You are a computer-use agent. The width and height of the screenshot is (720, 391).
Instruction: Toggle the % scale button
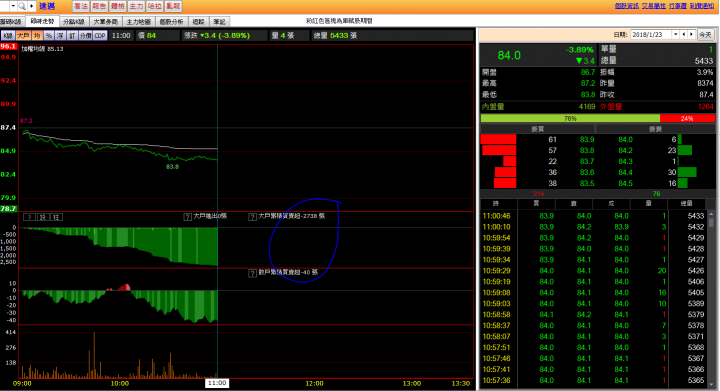(x=49, y=35)
